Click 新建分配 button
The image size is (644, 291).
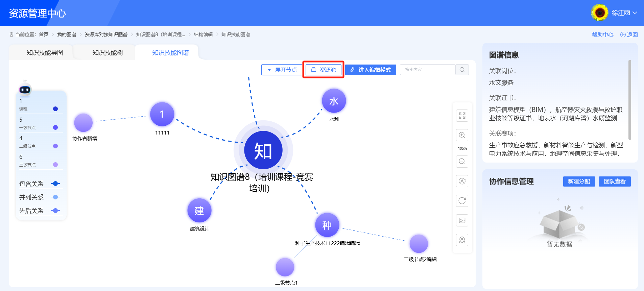point(579,181)
